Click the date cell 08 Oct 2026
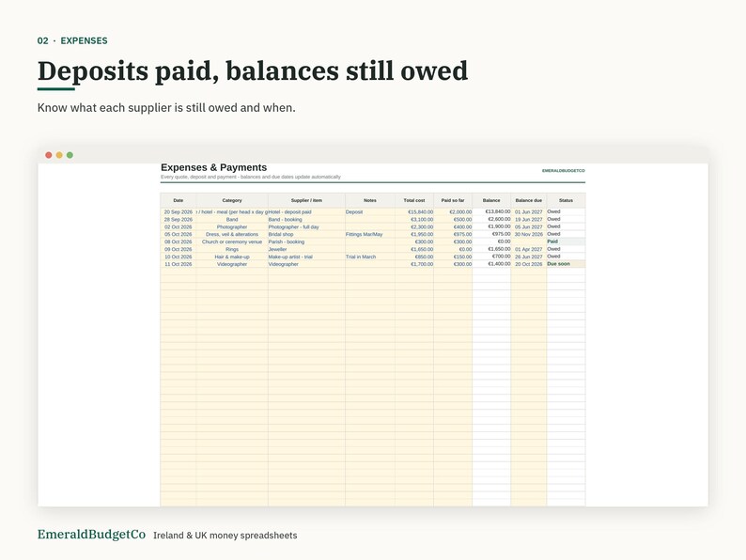The width and height of the screenshot is (746, 560). coord(179,241)
